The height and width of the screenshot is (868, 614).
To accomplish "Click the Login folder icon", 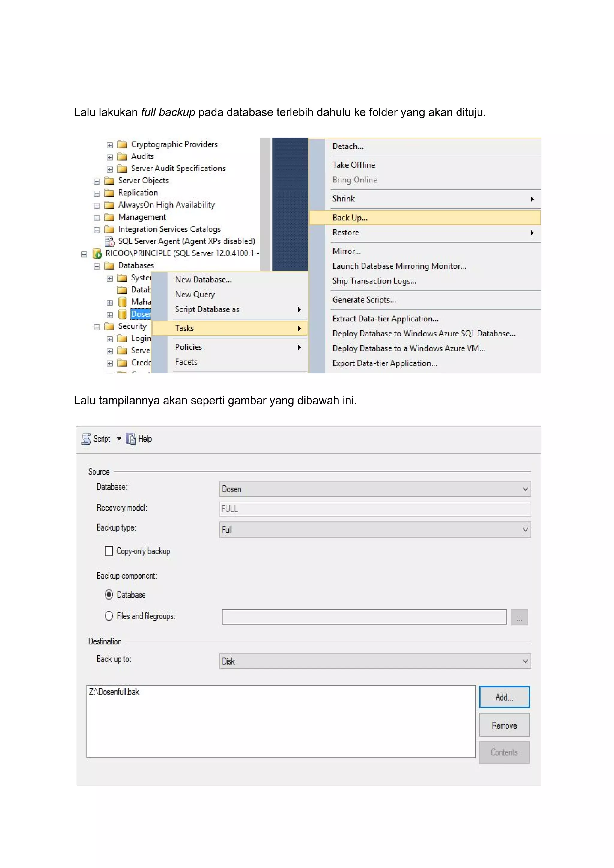I will 122,338.
